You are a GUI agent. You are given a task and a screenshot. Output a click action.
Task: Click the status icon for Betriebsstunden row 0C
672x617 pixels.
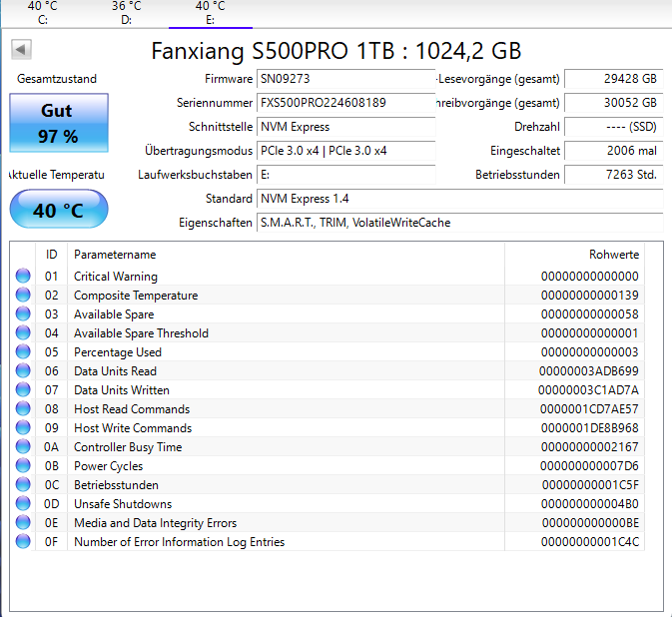(x=23, y=484)
